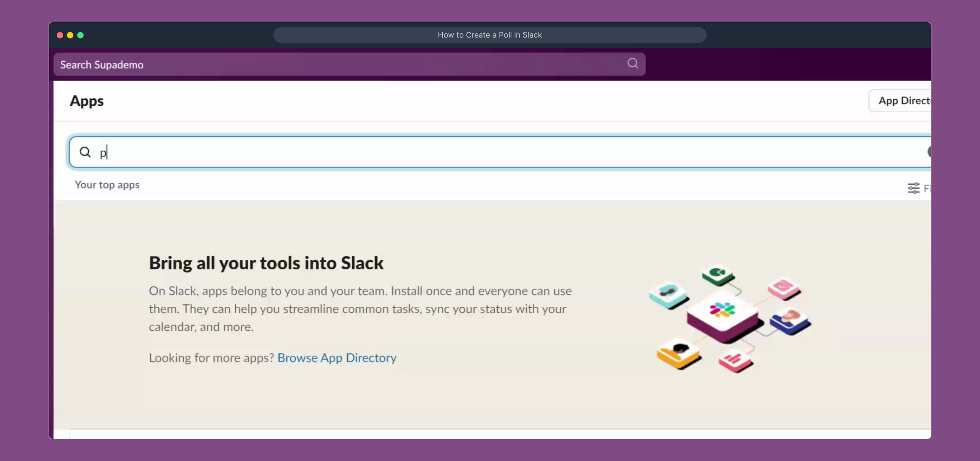Viewport: 980px width, 461px height.
Task: Select the Apps heading
Action: click(87, 101)
